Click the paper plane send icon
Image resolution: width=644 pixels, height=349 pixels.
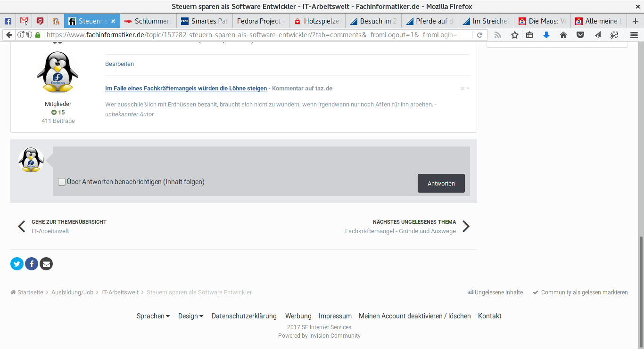[x=597, y=35]
